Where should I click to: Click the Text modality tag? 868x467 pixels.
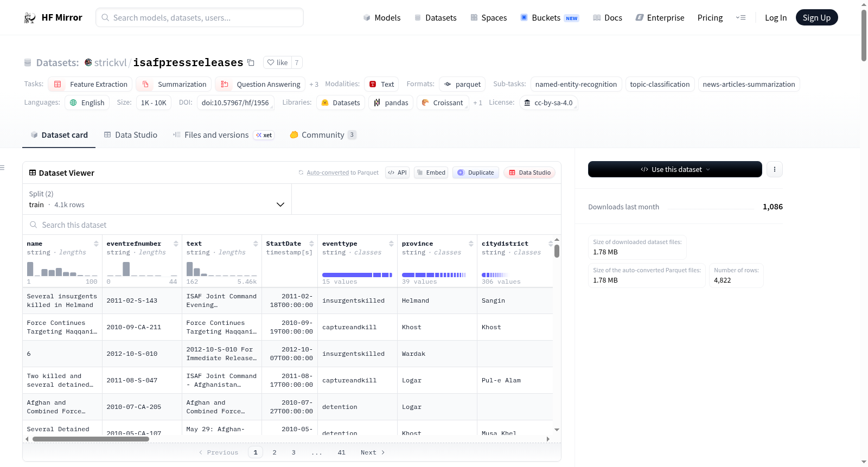[x=381, y=84]
